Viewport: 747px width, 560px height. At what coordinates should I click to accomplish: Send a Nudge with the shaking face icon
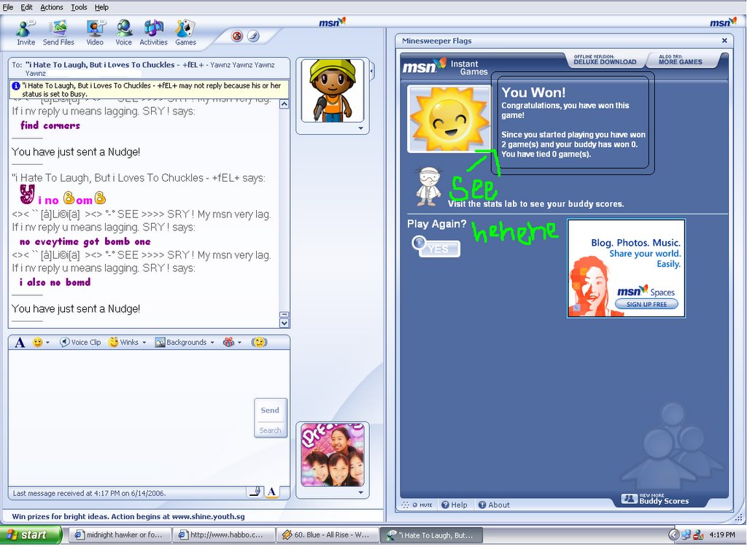tap(259, 343)
